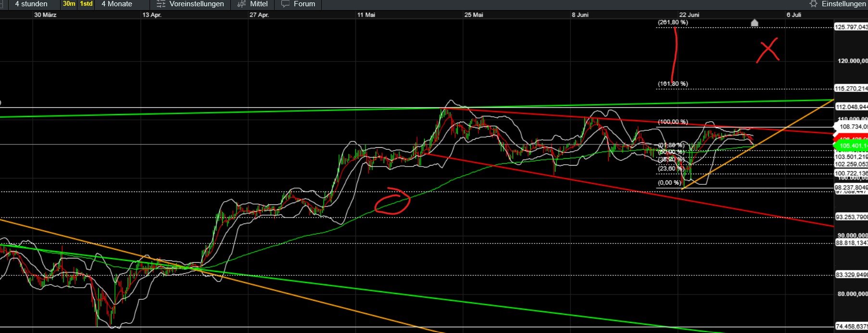868x333 pixels.
Task: Click the 125.797,043 price level label
Action: pos(851,27)
